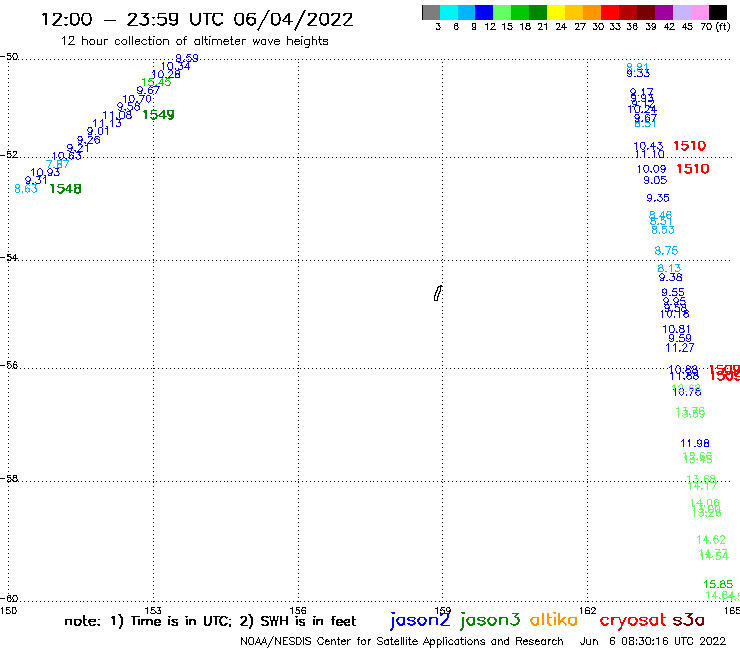This screenshot has width=740, height=650.
Task: Select the altika satellite legend label
Action: pos(554,620)
